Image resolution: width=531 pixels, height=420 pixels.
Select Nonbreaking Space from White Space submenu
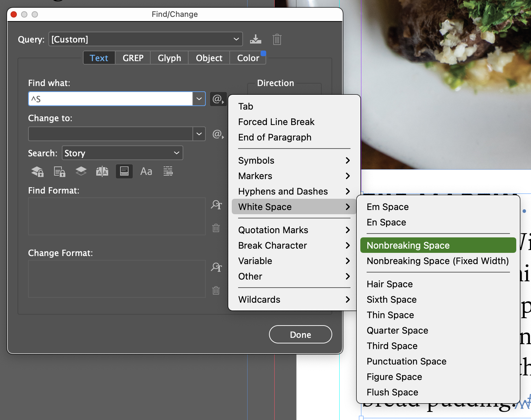[408, 245]
